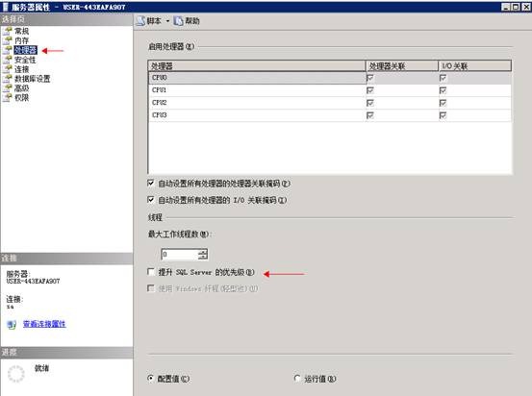
Task: Expand the 脚本 dropdown arrow
Action: pos(167,21)
